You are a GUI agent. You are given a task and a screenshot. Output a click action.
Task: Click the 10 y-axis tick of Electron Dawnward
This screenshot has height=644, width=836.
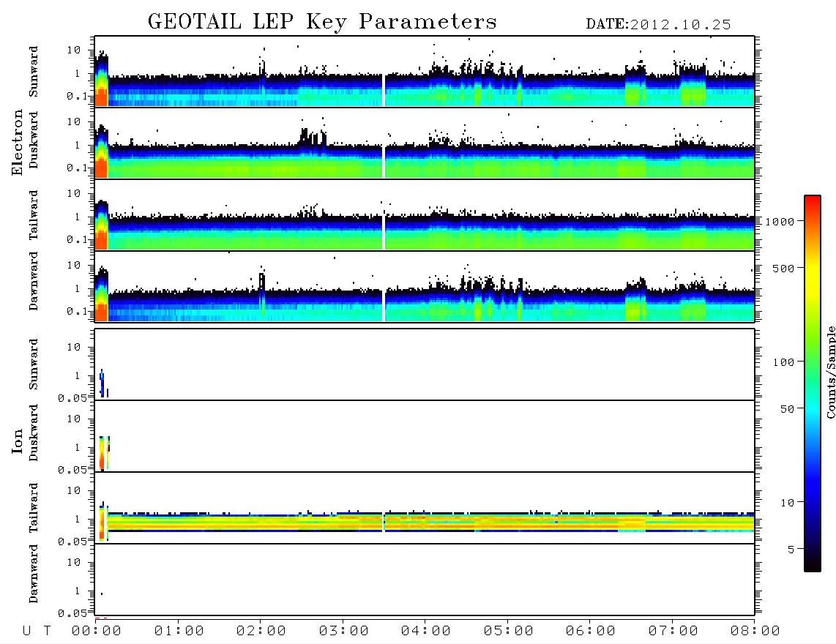[x=74, y=266]
